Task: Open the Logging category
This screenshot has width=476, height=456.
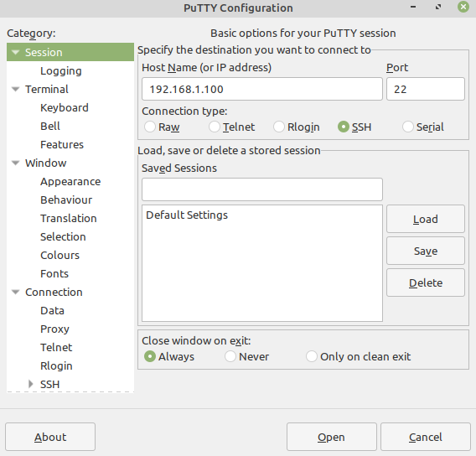Action: (61, 70)
